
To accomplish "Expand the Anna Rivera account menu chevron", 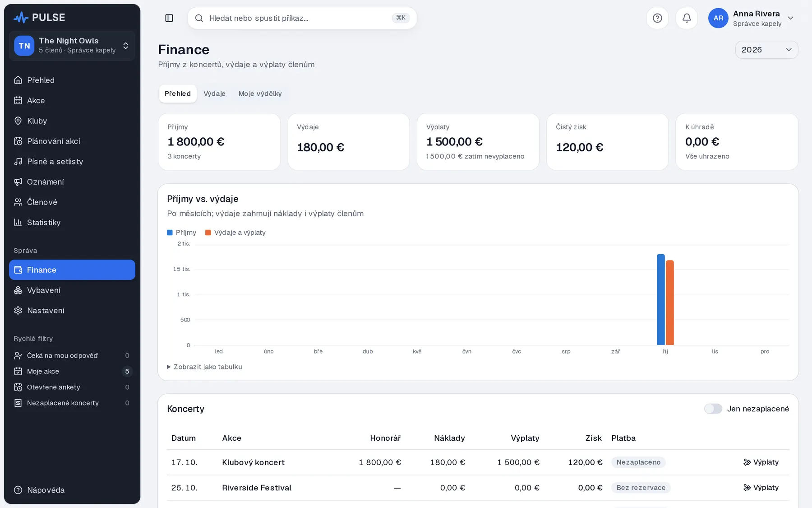I will 790,18.
